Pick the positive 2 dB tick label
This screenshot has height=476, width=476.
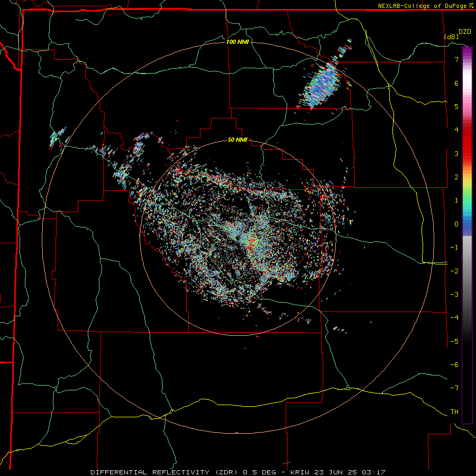coord(456,177)
